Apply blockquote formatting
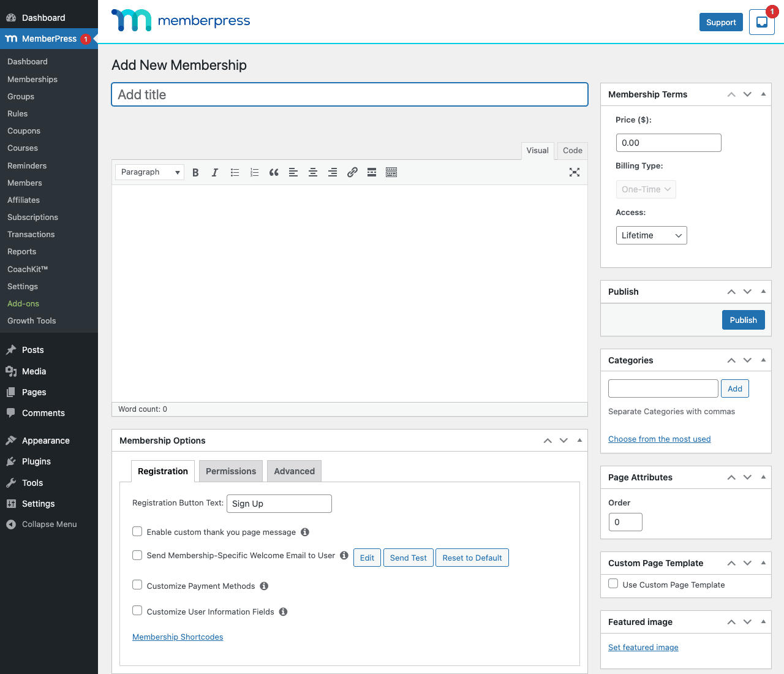784x674 pixels. click(x=274, y=173)
